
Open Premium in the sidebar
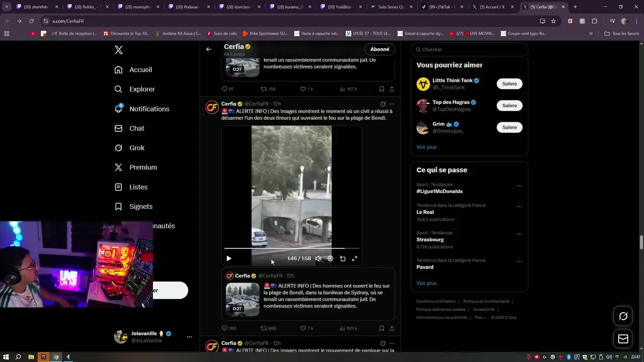click(136, 167)
